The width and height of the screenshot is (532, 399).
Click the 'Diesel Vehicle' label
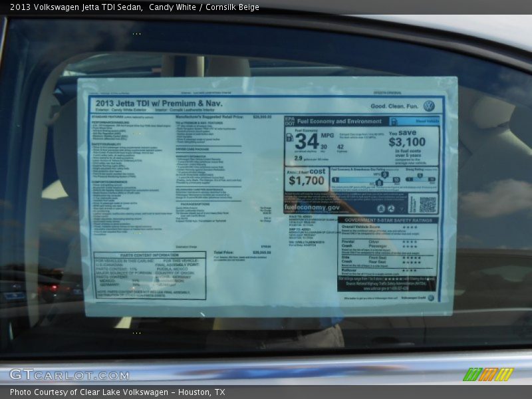coord(428,121)
